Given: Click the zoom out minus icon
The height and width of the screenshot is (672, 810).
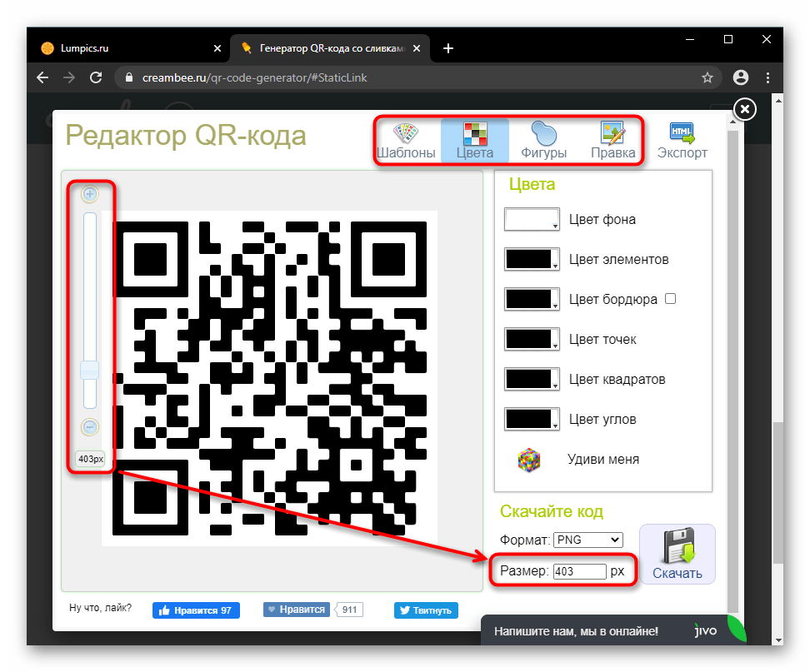Looking at the screenshot, I should [90, 427].
